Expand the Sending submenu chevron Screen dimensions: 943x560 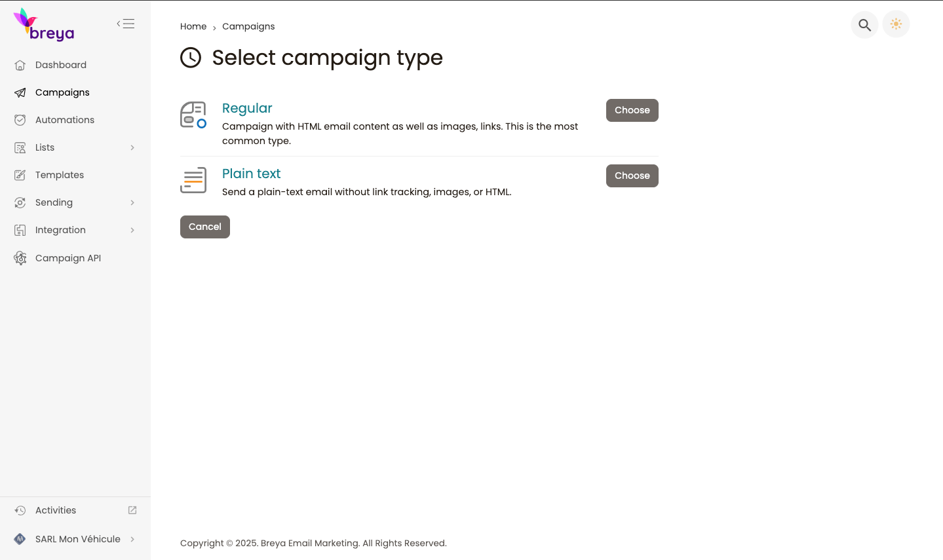132,202
